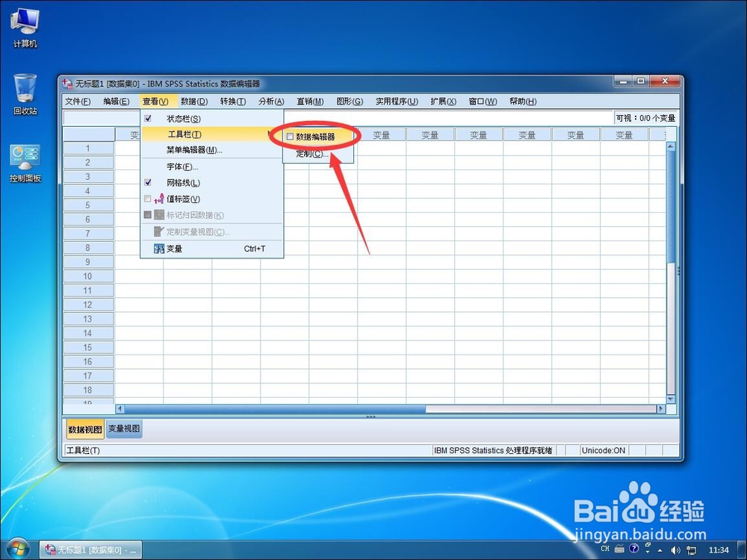This screenshot has height=560, width=747.
Task: Choose 字体(F)... in the View menu
Action: pos(212,167)
